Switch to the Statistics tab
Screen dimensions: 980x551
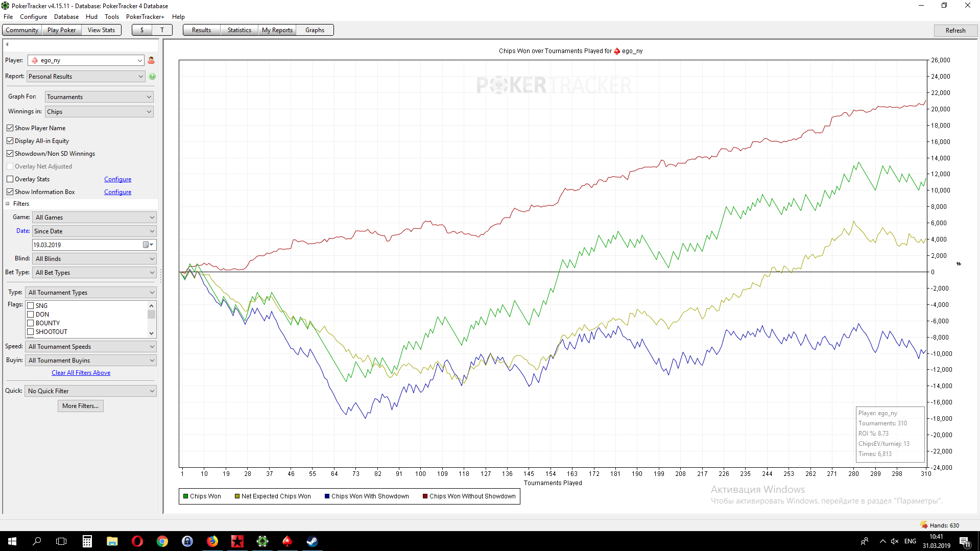pos(240,30)
